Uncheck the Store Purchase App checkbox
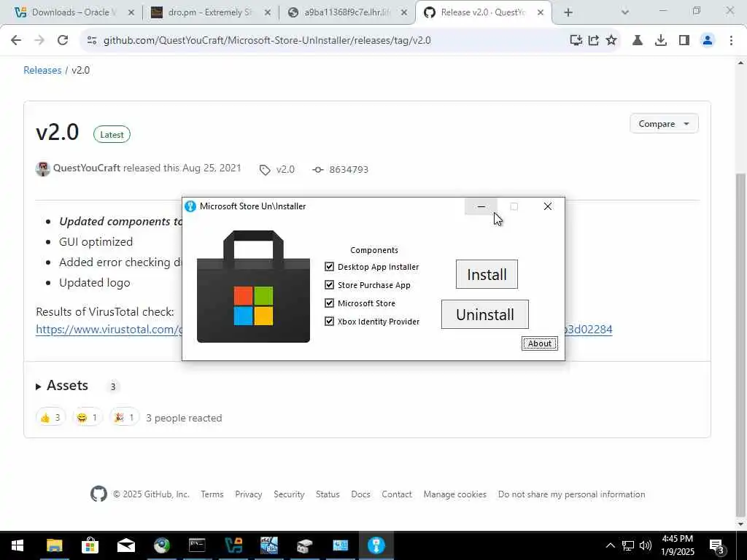 pos(329,285)
